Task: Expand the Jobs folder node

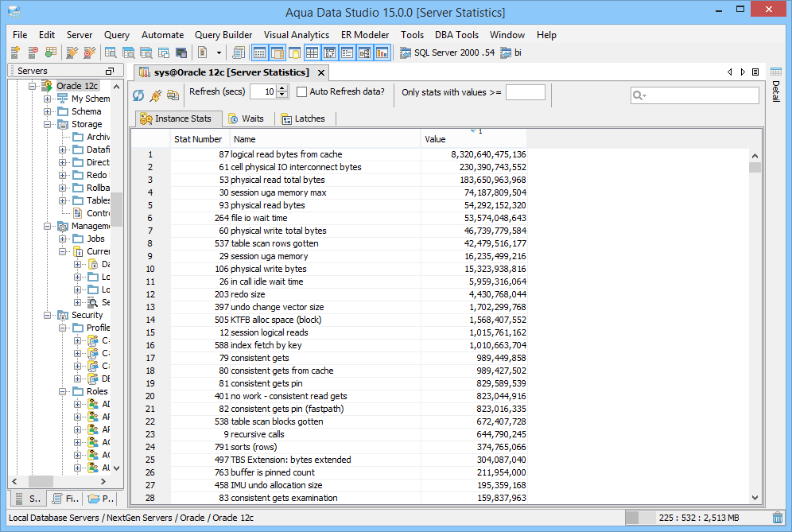Action: click(62, 239)
